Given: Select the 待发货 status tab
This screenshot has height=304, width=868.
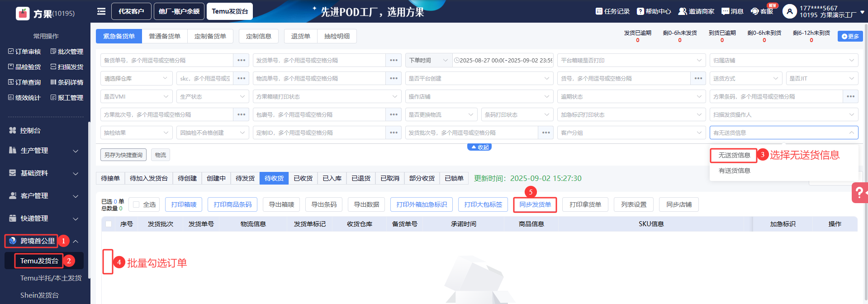Looking at the screenshot, I should 245,178.
